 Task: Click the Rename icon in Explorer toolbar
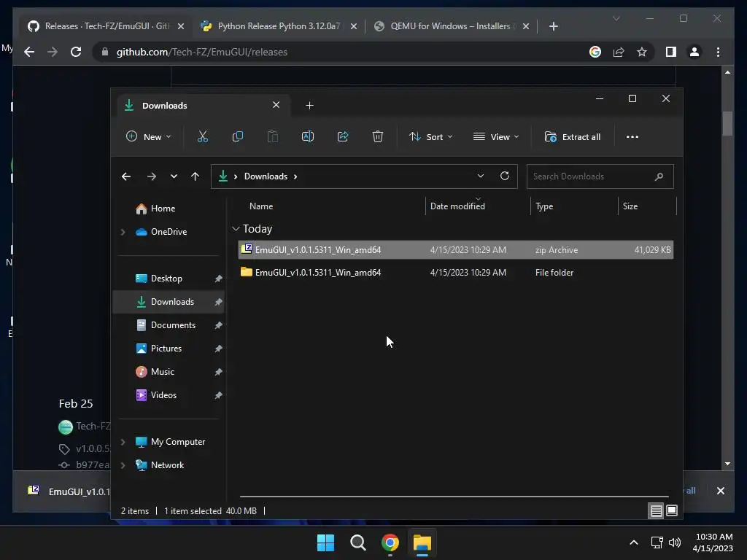[x=308, y=136]
